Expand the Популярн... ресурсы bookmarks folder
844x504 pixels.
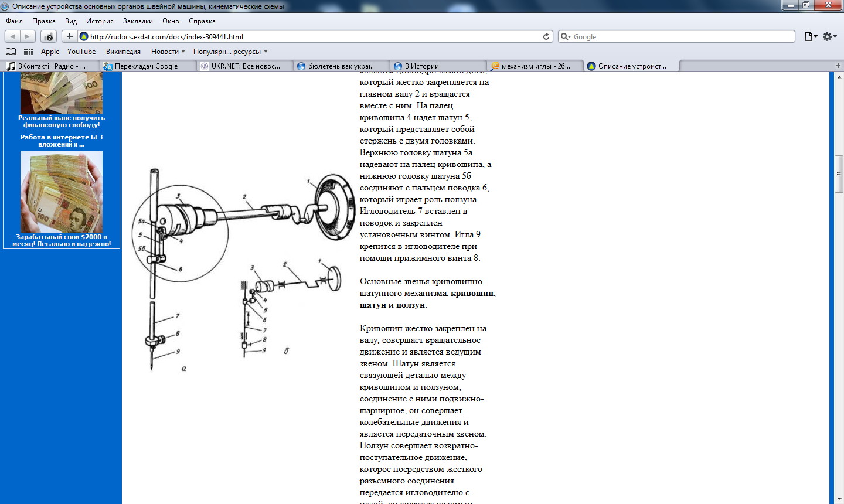click(230, 52)
